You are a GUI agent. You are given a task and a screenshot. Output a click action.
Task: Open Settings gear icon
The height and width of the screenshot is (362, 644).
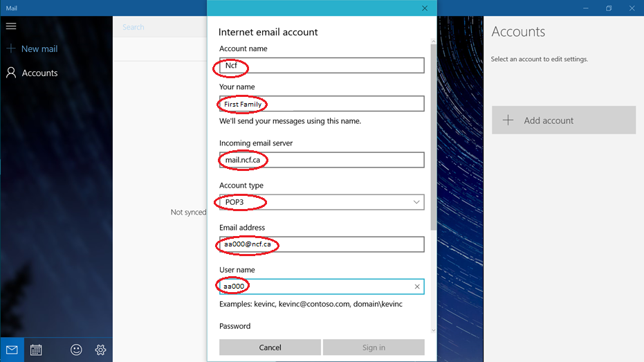click(x=100, y=350)
